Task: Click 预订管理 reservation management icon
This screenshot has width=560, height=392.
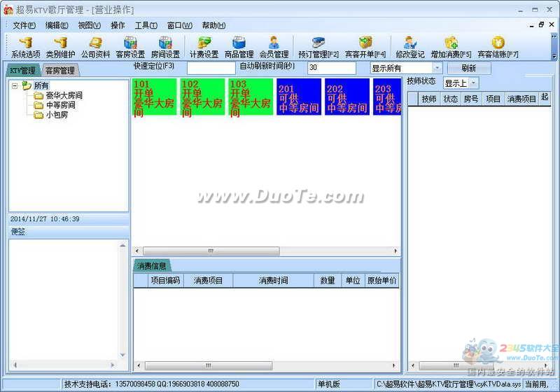Action: click(x=318, y=47)
